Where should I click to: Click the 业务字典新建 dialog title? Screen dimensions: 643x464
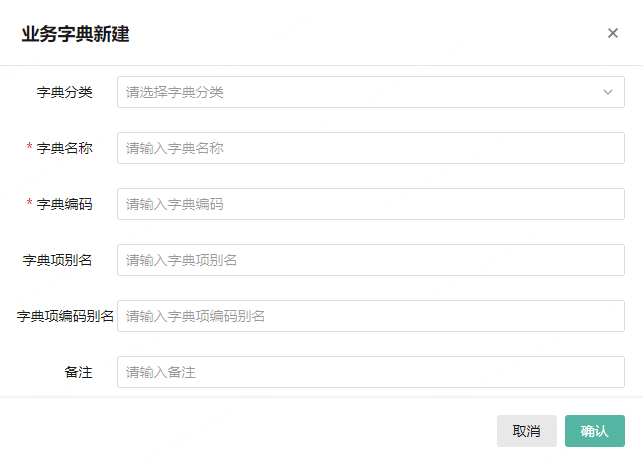click(x=75, y=34)
